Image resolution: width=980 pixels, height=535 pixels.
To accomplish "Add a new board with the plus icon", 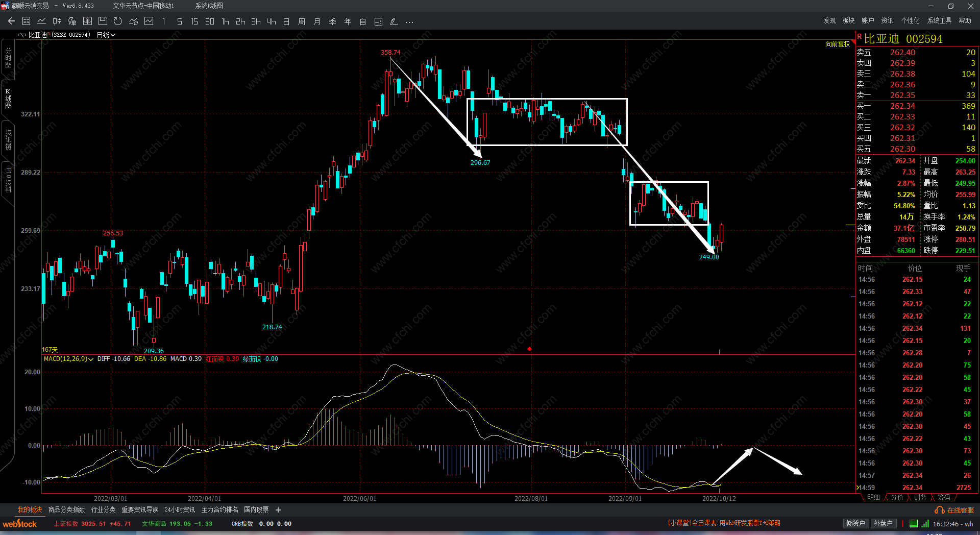I will [x=278, y=510].
